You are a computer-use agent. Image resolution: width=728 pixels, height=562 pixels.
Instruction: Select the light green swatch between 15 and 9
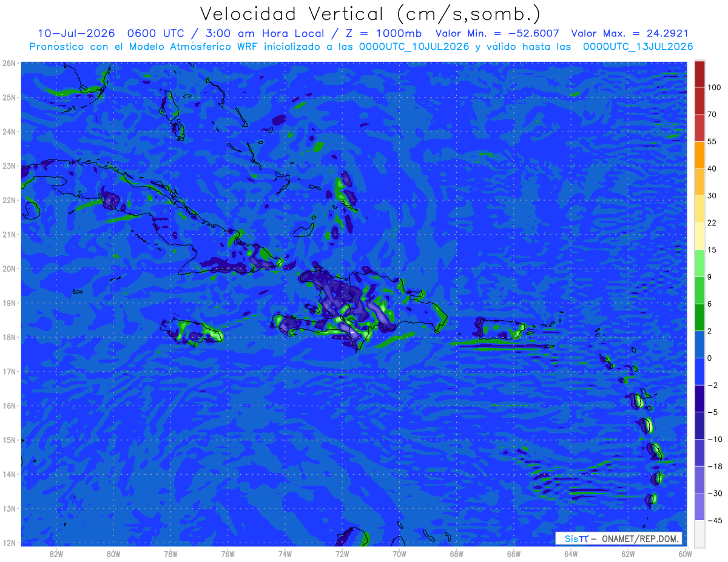(699, 263)
